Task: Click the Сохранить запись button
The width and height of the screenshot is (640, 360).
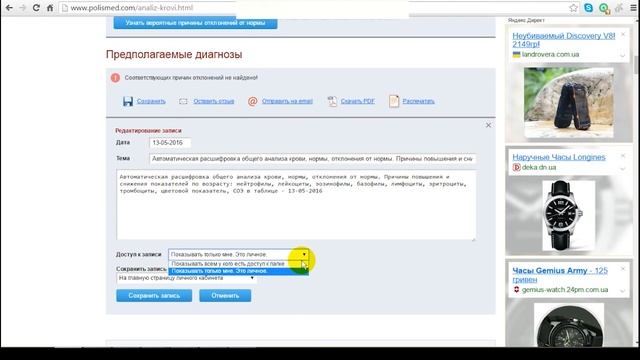Action: click(x=154, y=296)
